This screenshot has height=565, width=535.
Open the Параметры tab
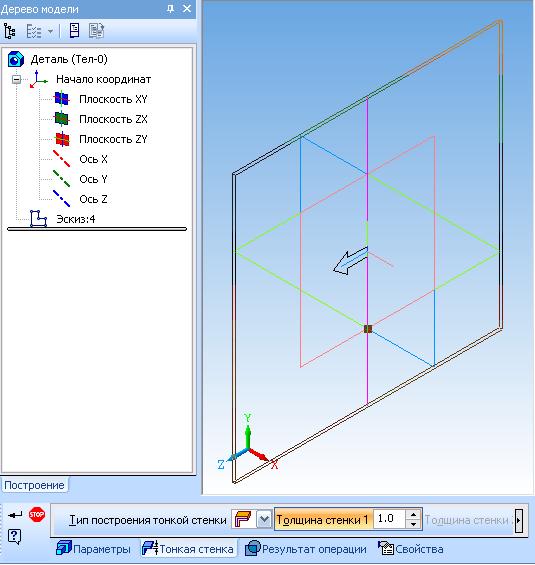[x=94, y=549]
